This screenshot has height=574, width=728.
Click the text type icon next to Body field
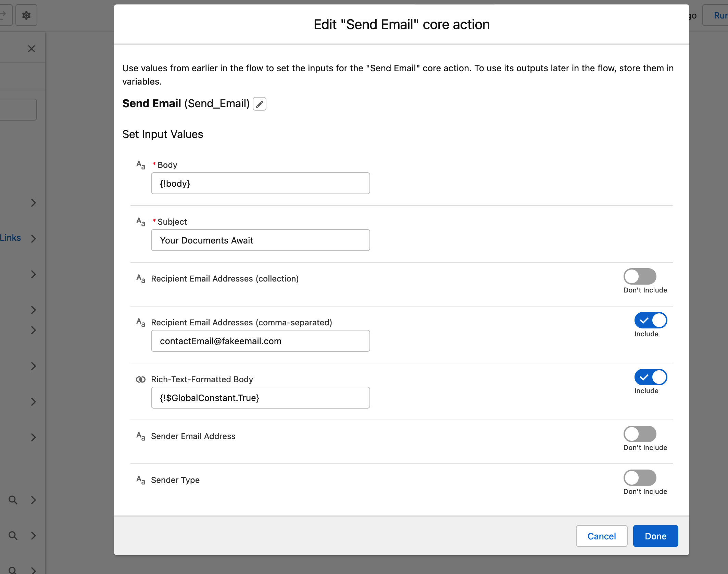[141, 164]
